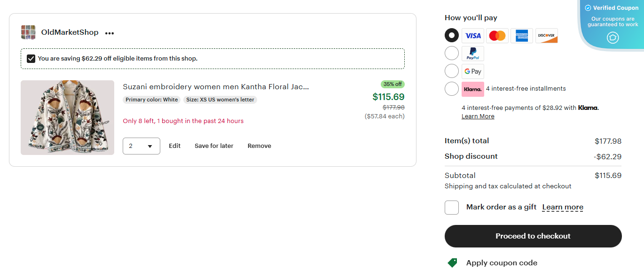Click the camera icon on the Verified Coupon badge
This screenshot has height=278, width=644.
click(613, 38)
